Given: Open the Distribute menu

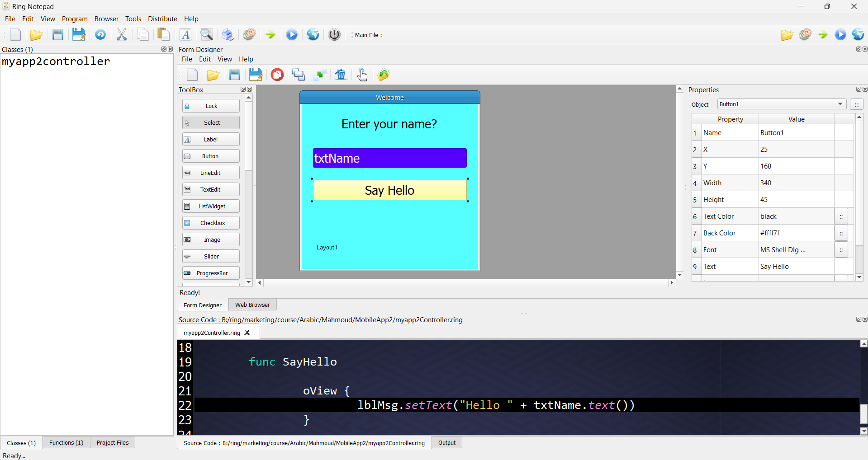Looking at the screenshot, I should pos(162,19).
